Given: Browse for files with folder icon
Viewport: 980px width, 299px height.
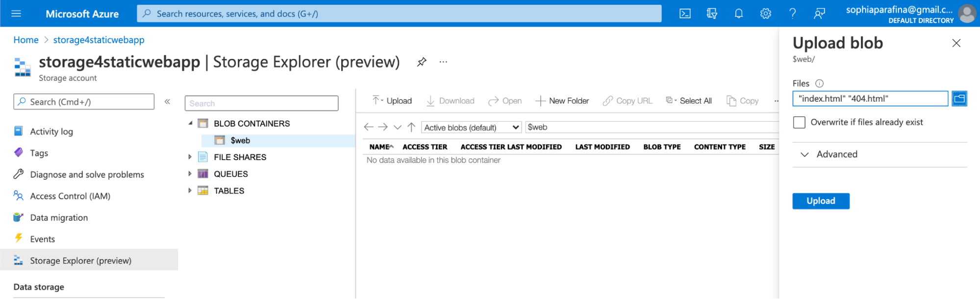Looking at the screenshot, I should tap(959, 99).
